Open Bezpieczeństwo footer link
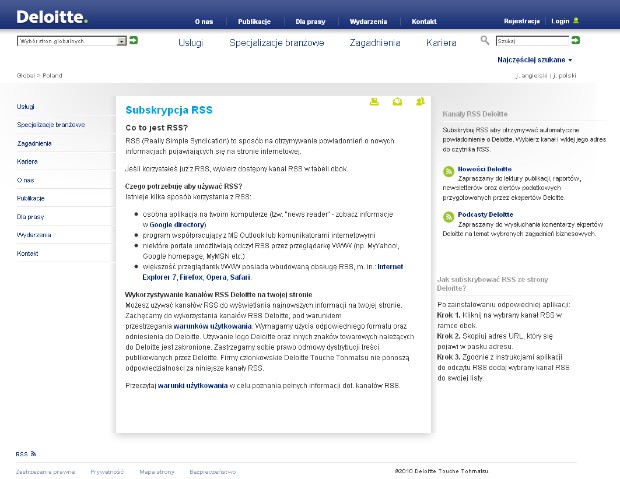 point(212,472)
